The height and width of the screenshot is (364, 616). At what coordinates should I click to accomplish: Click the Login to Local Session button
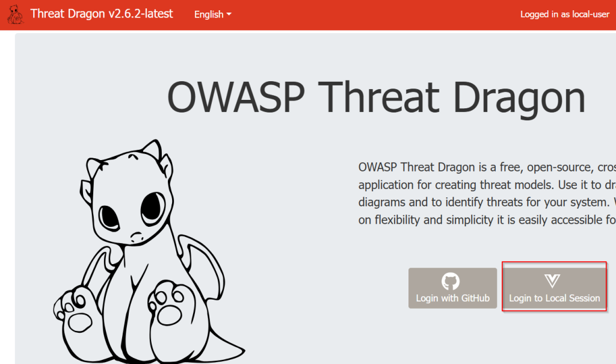554,288
